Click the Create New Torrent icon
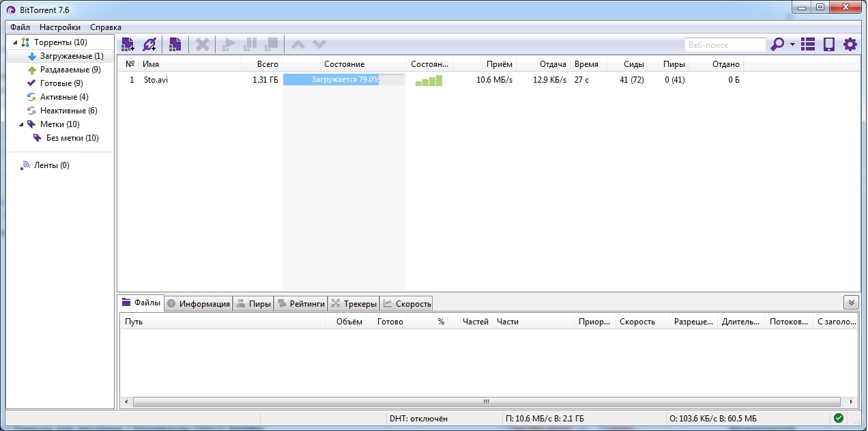Screen dimensions: 868x431 tap(175, 44)
